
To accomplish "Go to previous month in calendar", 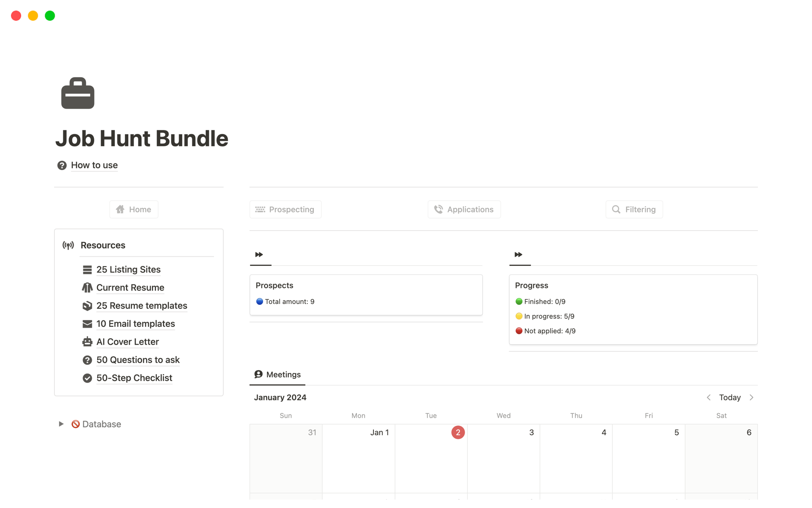I will [709, 398].
